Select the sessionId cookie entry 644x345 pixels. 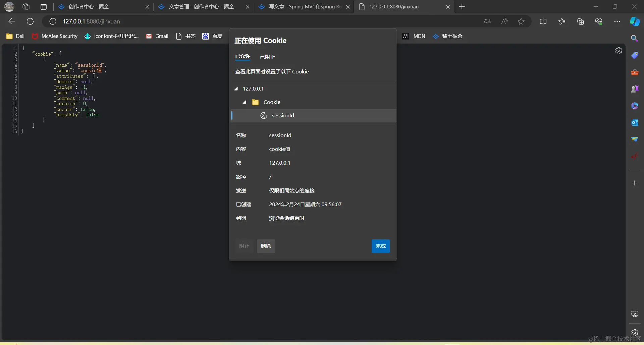click(314, 116)
